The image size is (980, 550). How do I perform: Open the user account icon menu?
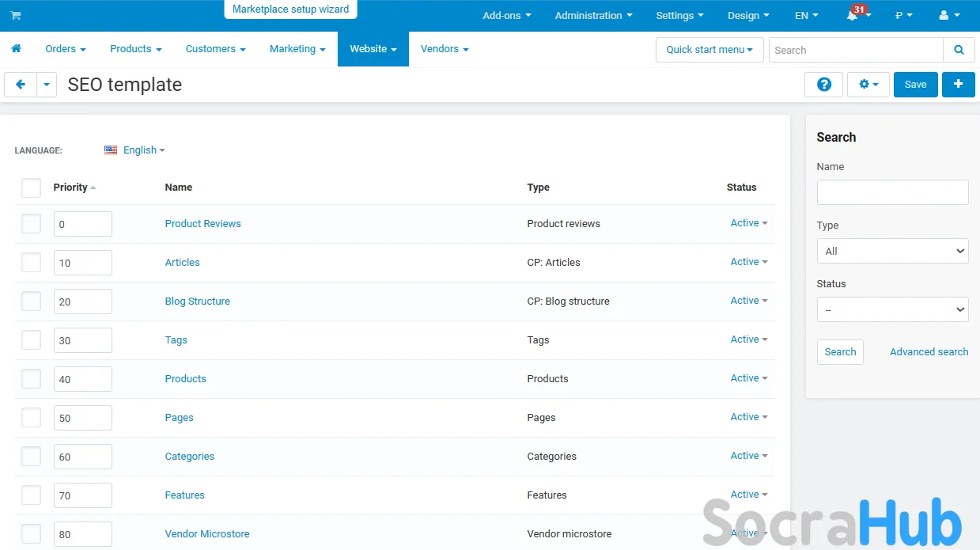[x=948, y=16]
